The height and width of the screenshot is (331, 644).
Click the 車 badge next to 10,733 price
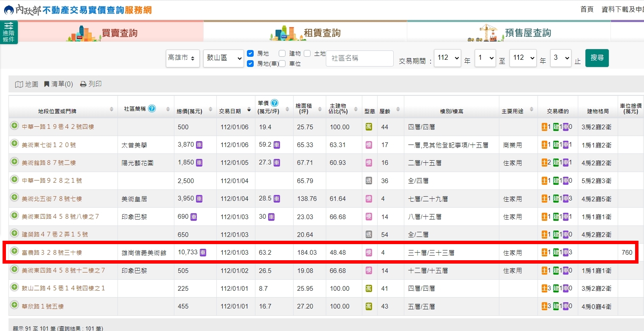(203, 253)
